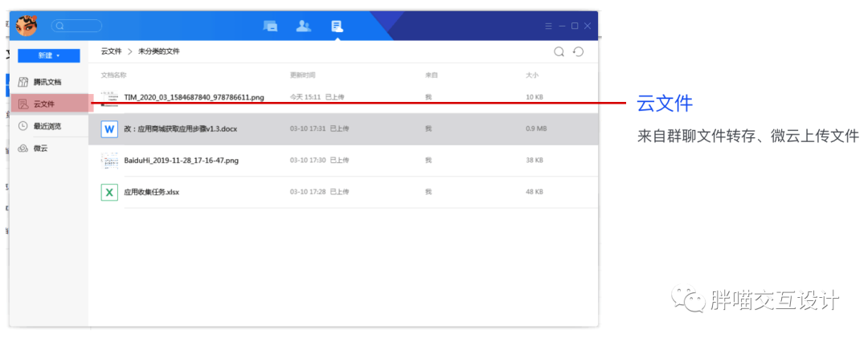This screenshot has width=868, height=338.
Task: Select 腾讯文档 in the sidebar
Action: [x=49, y=82]
